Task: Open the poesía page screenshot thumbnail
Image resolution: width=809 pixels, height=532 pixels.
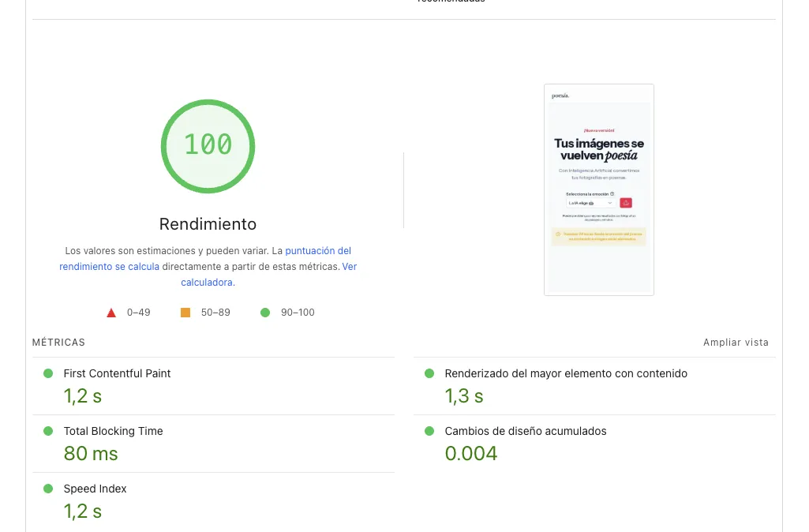Action: pyautogui.click(x=598, y=189)
